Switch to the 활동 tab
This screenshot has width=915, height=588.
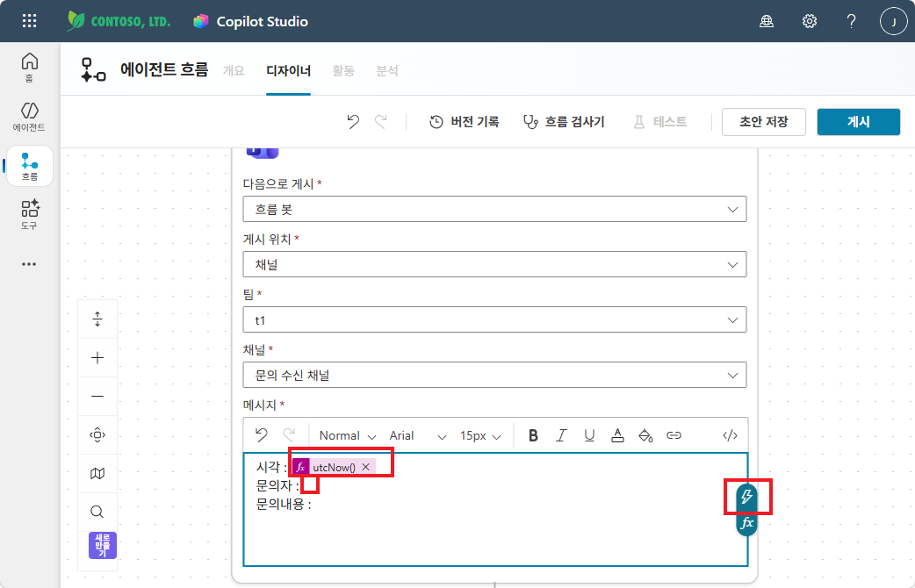pos(343,70)
